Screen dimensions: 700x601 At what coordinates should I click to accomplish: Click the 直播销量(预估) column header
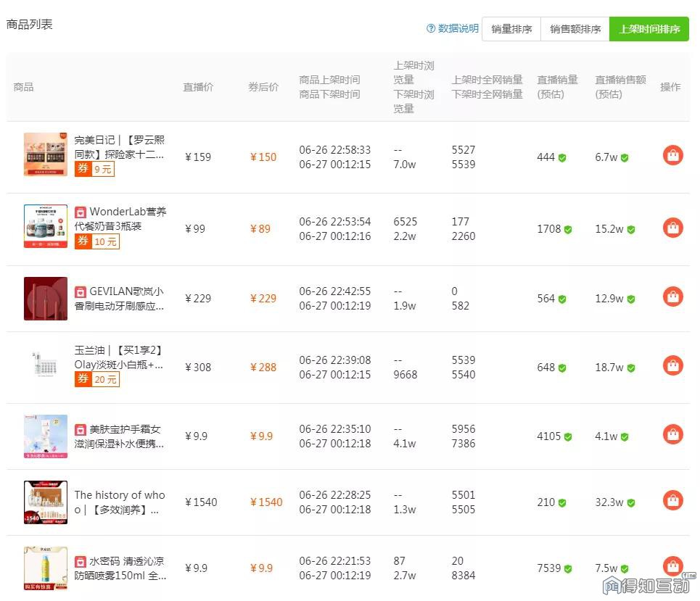click(557, 87)
